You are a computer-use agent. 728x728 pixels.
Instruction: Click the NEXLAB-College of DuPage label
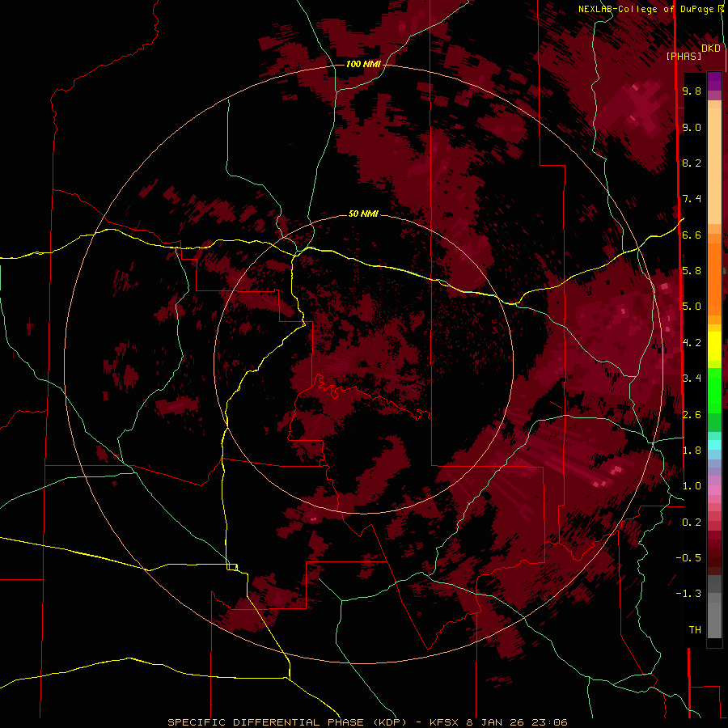650,9
